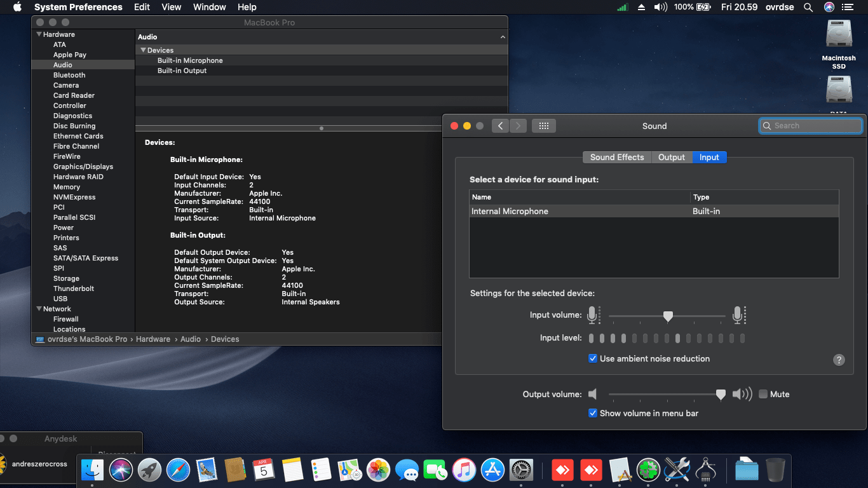Collapse the Network section in the sidebar
Screen dimensions: 868x488
[x=39, y=309]
